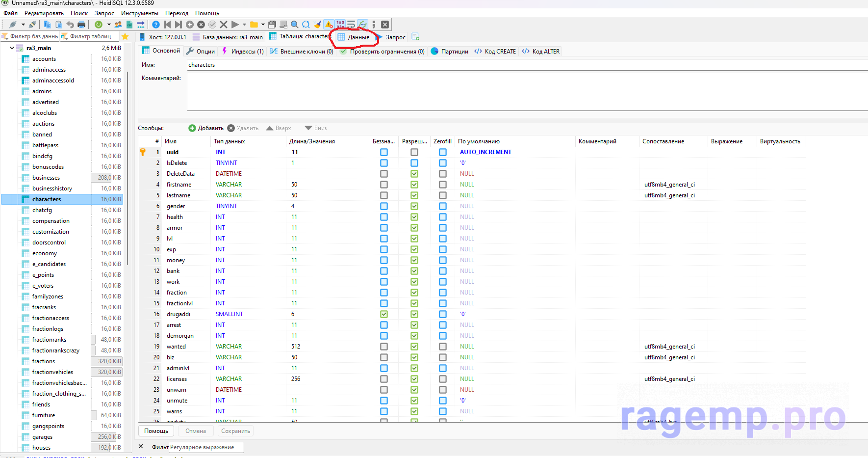This screenshot has height=458, width=868.
Task: Open the Файл menu
Action: point(11,13)
